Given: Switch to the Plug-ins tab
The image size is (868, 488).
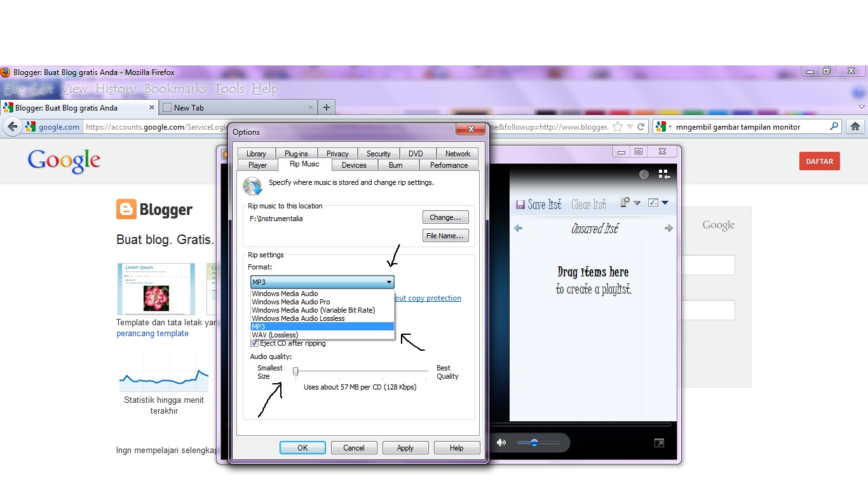Looking at the screenshot, I should 297,153.
